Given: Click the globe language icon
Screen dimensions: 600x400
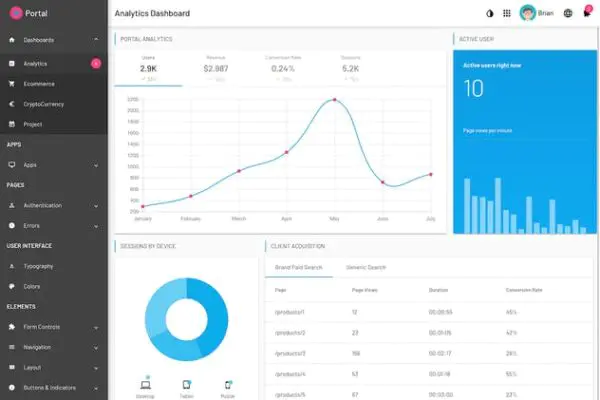Looking at the screenshot, I should (x=568, y=13).
